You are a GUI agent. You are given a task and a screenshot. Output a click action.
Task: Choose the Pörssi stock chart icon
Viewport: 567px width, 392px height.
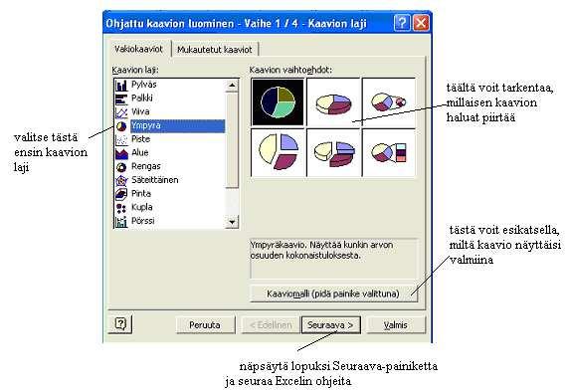tap(121, 221)
